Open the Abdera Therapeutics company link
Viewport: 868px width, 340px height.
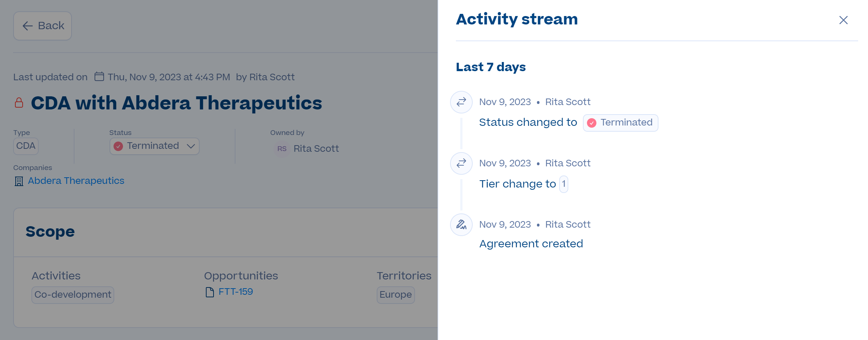pos(76,181)
